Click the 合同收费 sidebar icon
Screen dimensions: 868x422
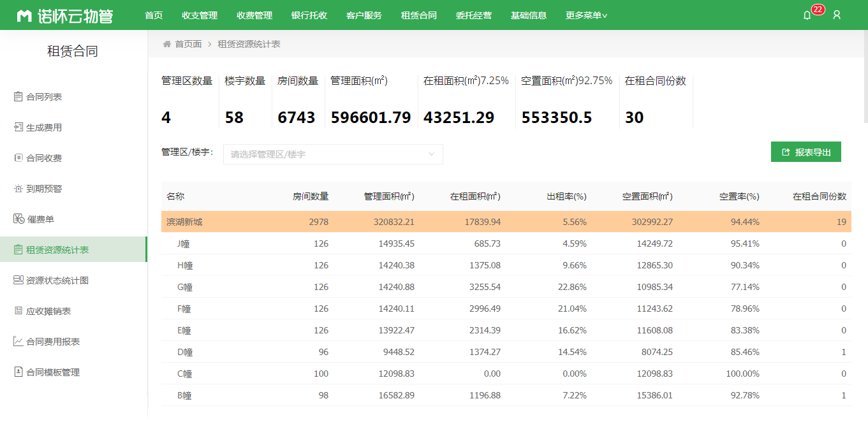point(18,158)
